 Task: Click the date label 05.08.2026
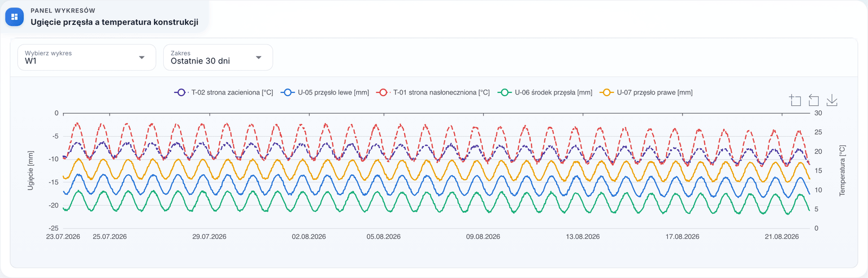pos(384,237)
